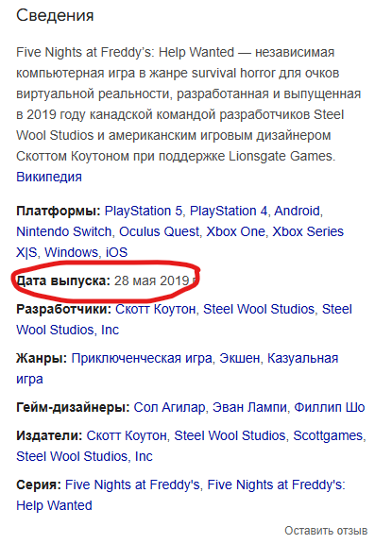Open designer Эван Лампи link
Viewport: 392px width, 544px height.
pos(249,407)
